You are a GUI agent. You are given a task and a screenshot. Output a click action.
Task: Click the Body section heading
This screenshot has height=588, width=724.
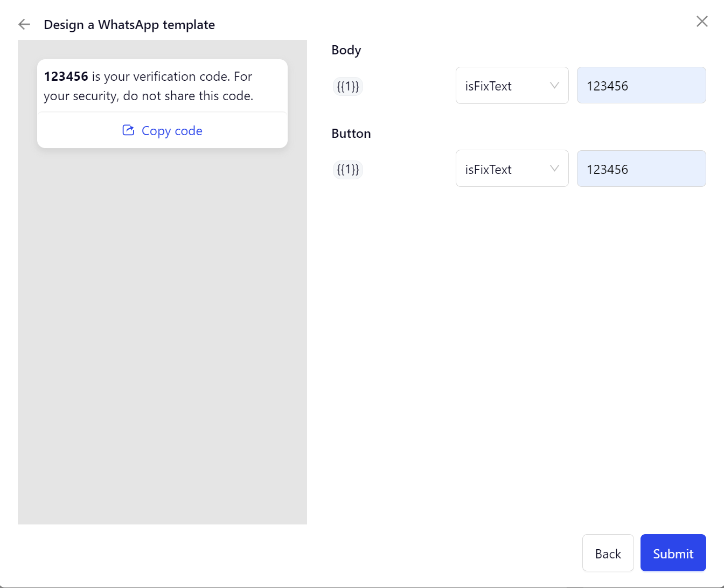coord(346,50)
